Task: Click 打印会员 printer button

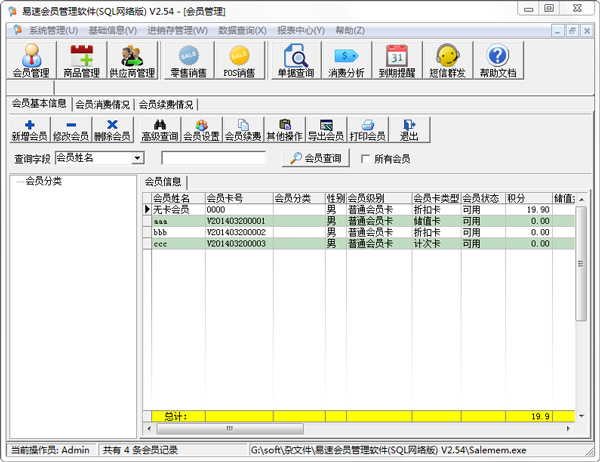Action: point(367,130)
